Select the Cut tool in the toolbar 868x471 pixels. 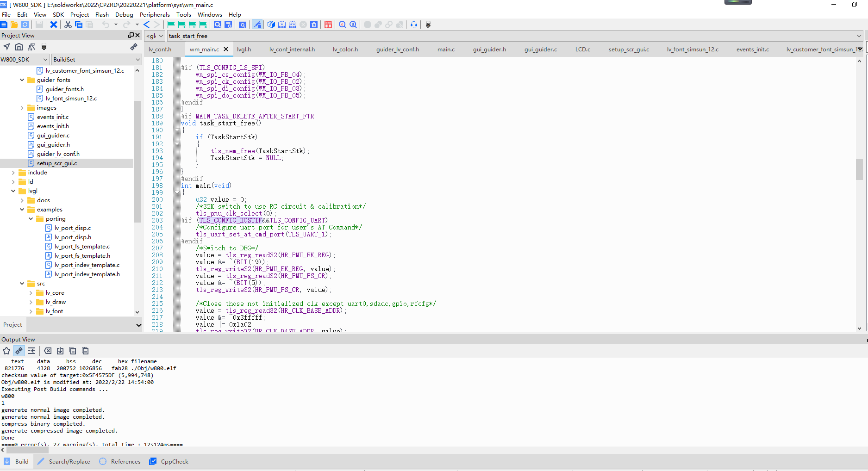click(68, 25)
